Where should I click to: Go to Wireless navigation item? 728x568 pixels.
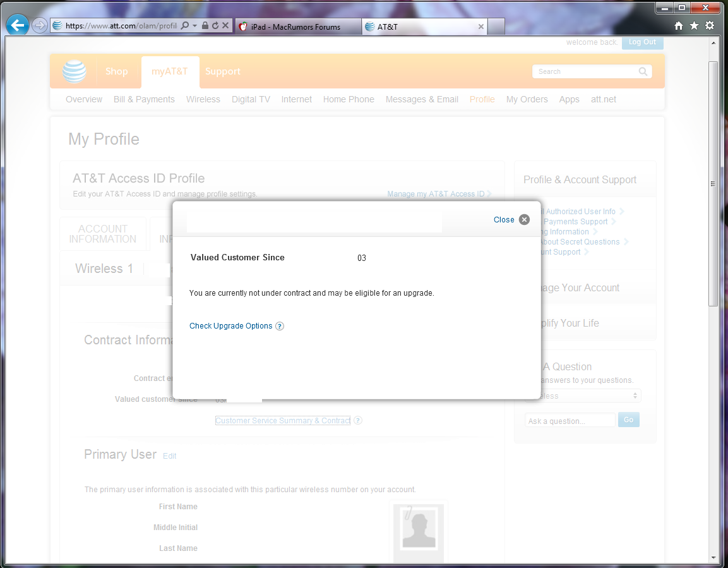point(203,99)
